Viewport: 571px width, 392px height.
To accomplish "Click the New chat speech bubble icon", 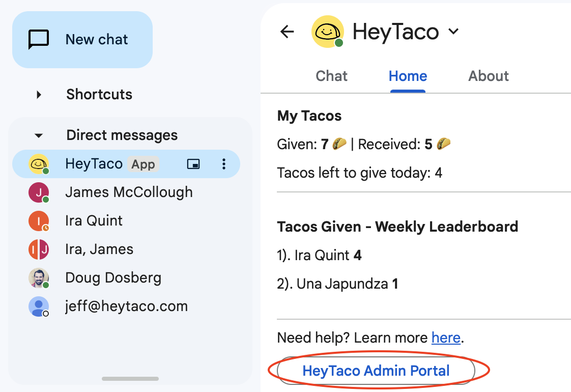I will point(39,39).
